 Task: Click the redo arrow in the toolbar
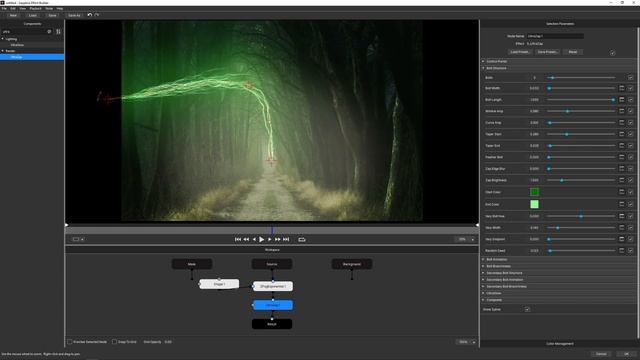coord(97,15)
